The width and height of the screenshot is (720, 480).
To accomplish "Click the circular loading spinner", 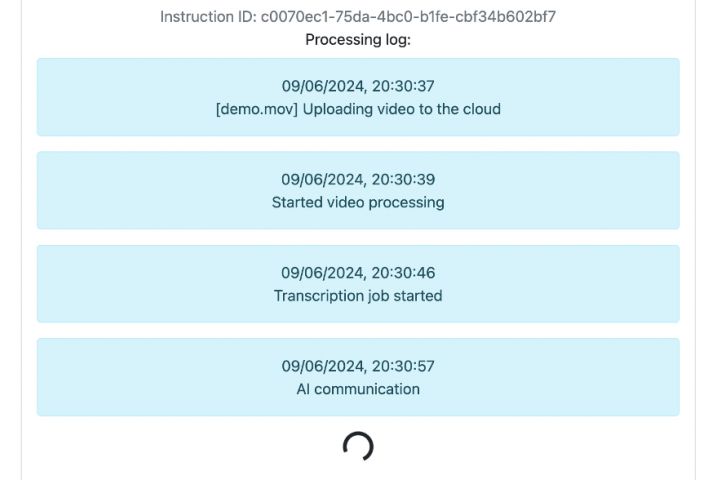I will [x=358, y=446].
